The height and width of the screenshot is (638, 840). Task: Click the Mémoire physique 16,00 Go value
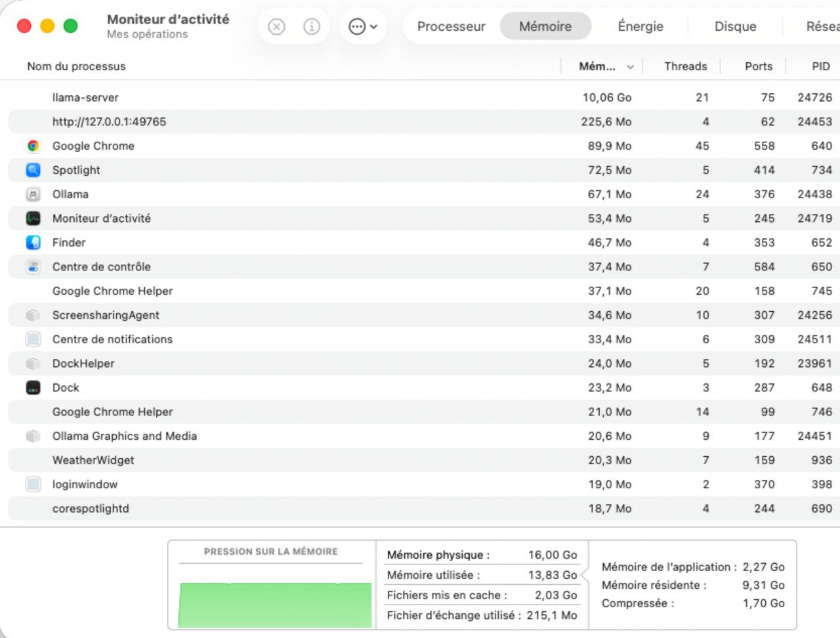[553, 555]
